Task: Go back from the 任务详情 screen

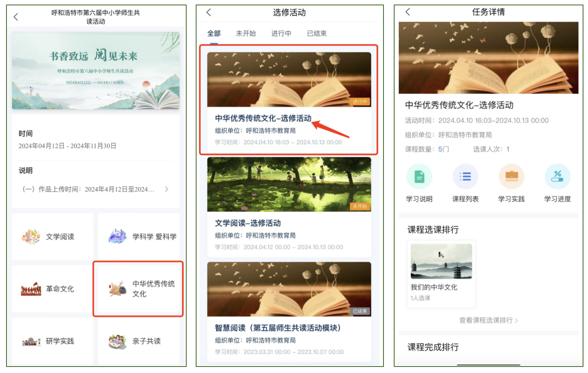Action: tap(407, 12)
